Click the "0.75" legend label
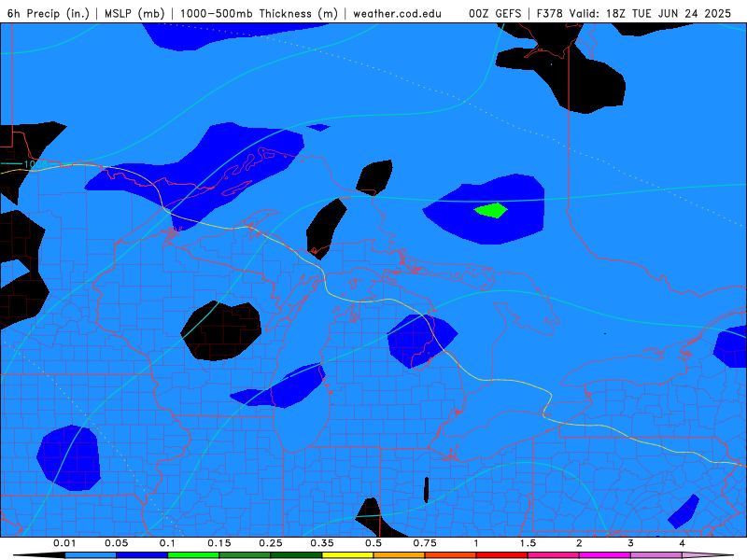Viewport: 747px width, 560px height. (425, 543)
